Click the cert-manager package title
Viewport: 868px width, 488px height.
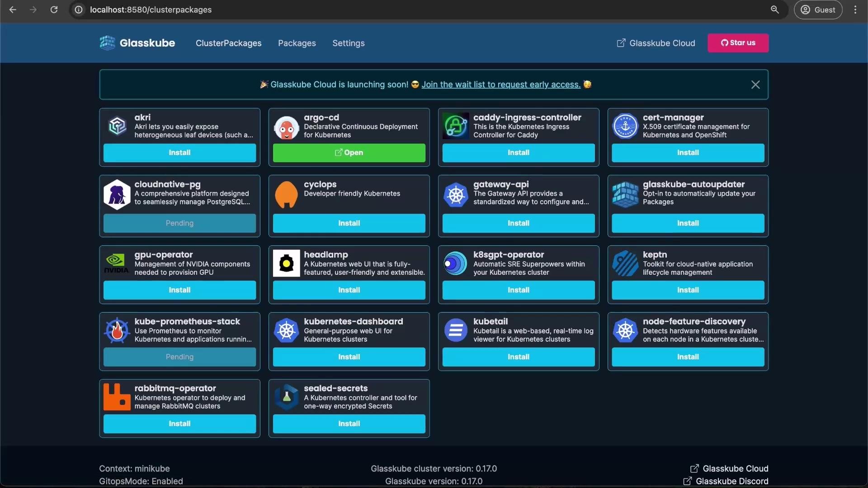point(673,117)
